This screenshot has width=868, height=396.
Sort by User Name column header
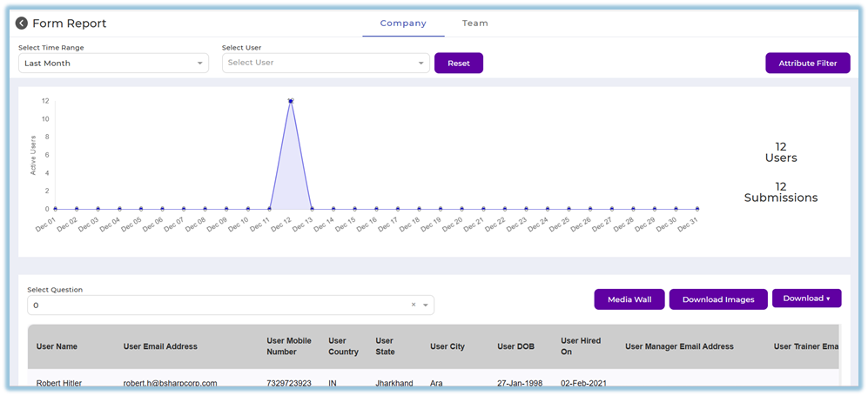[57, 346]
